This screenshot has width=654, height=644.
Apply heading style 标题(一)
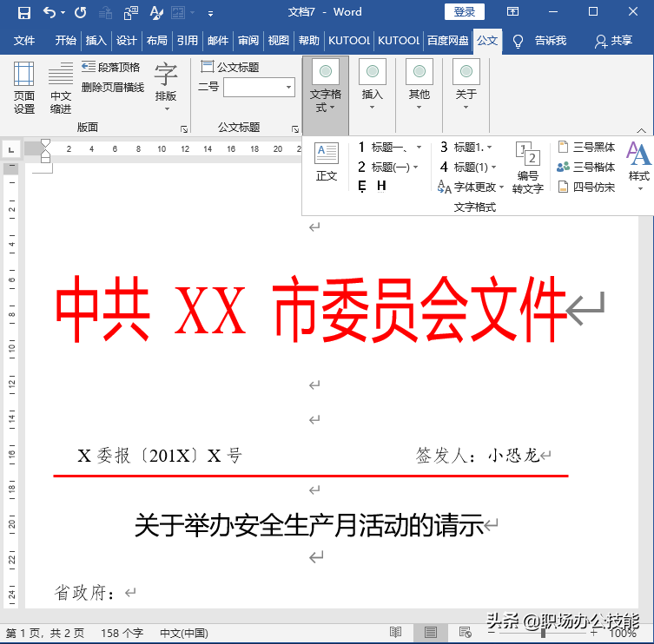pyautogui.click(x=388, y=168)
